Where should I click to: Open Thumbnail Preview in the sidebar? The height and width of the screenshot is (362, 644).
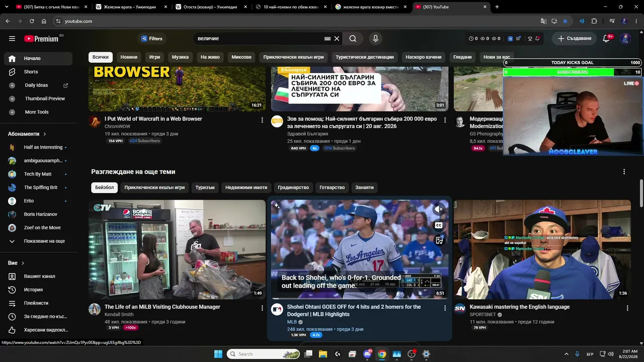[x=38, y=99]
